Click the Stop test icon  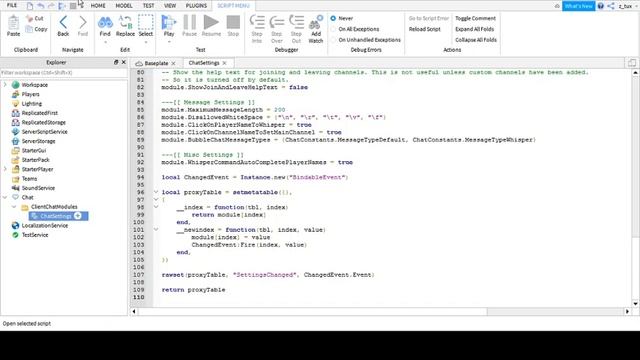pyautogui.click(x=233, y=22)
